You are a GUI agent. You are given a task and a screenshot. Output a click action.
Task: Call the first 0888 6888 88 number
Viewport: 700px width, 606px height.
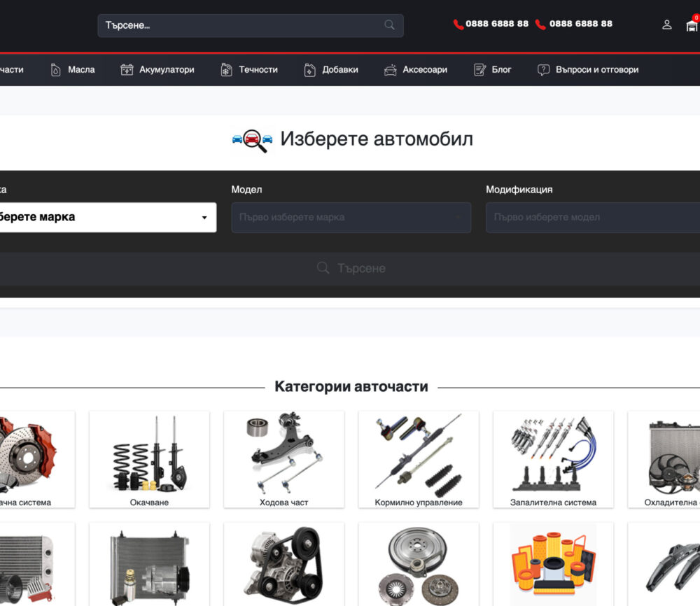pos(497,24)
